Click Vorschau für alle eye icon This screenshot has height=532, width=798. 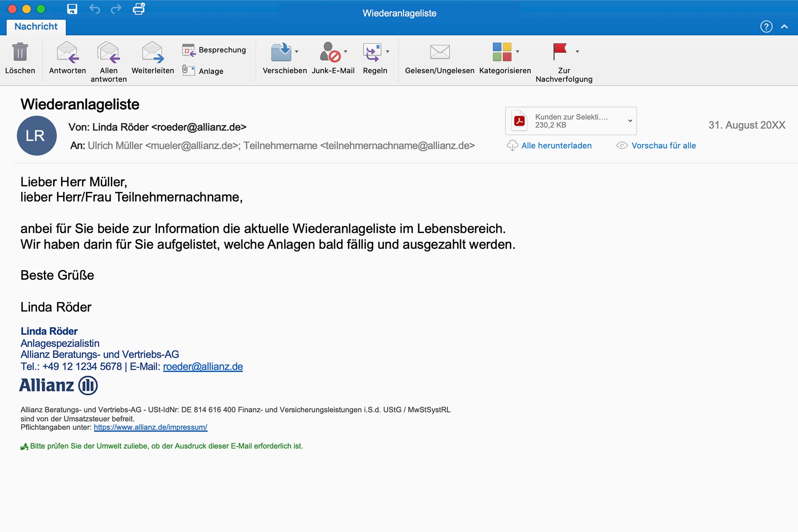coord(622,145)
